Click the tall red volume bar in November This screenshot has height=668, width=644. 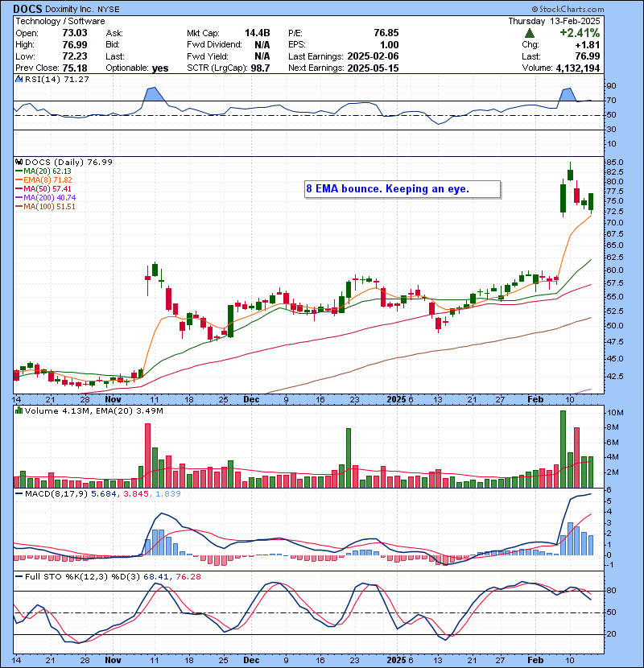coord(147,456)
